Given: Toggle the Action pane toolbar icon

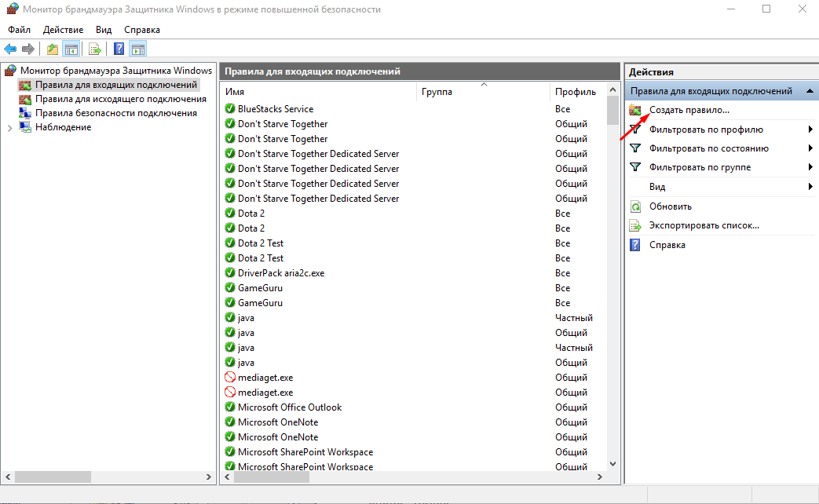Looking at the screenshot, I should coord(138,49).
